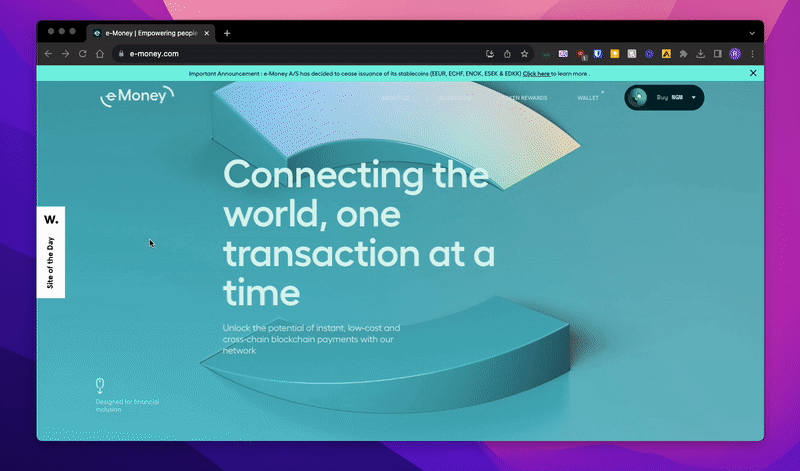Click the 'Connecting the world' headline
This screenshot has height=471, width=800.
359,233
